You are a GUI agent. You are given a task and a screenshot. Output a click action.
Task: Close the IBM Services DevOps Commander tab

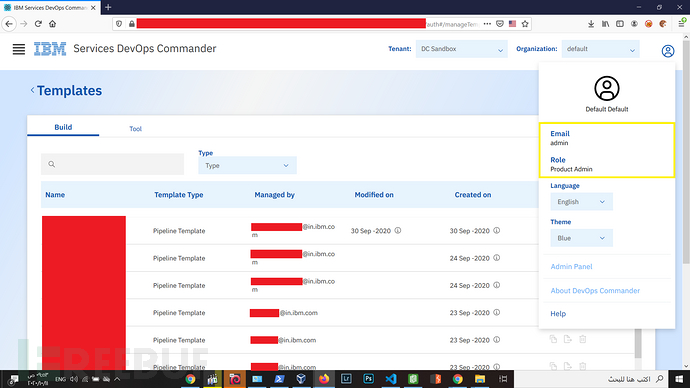93,7
